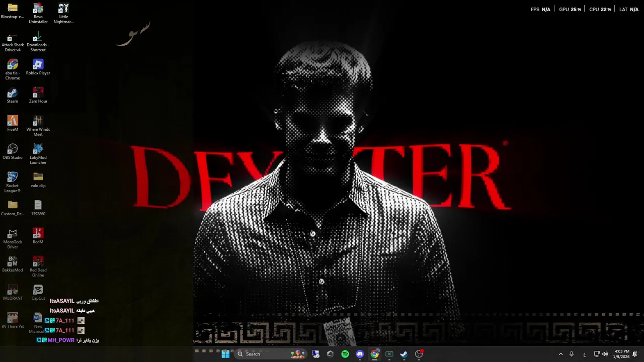Select the OBS Studio icon
Image resolution: width=644 pixels, height=362 pixels.
[13, 152]
